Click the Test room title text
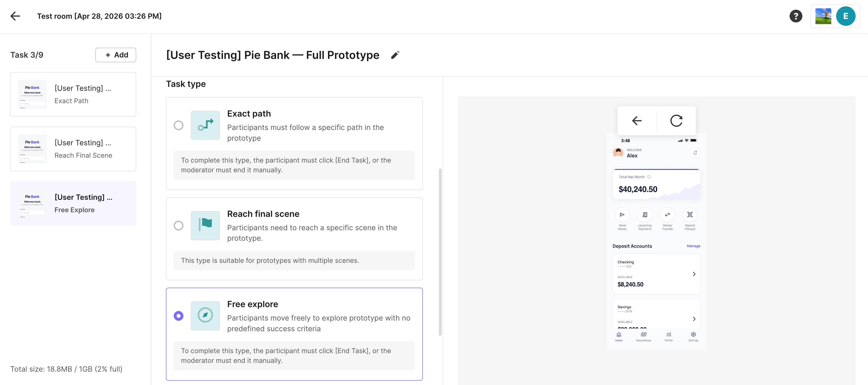The image size is (868, 385). click(99, 16)
